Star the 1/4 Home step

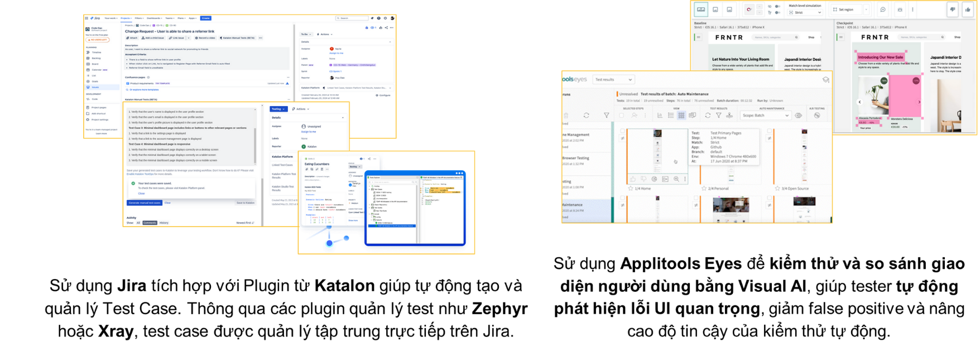(x=631, y=189)
